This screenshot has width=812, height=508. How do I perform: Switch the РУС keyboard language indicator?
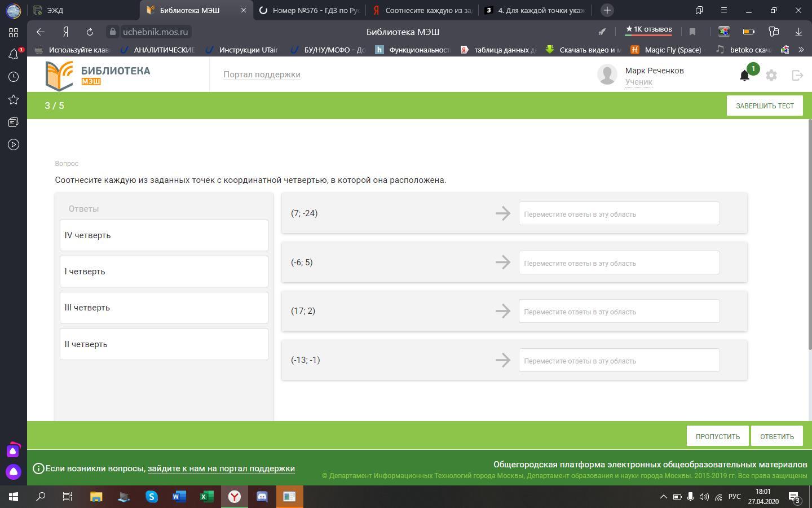734,497
